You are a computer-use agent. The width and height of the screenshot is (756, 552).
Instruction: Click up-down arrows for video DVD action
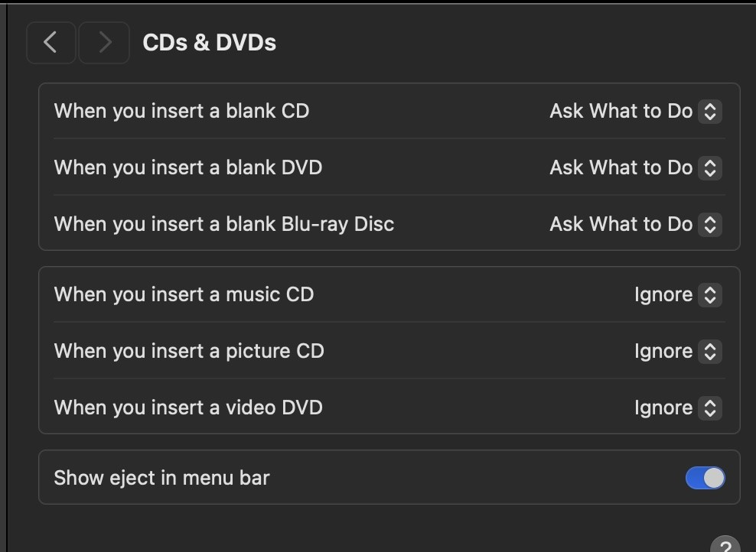pos(710,408)
